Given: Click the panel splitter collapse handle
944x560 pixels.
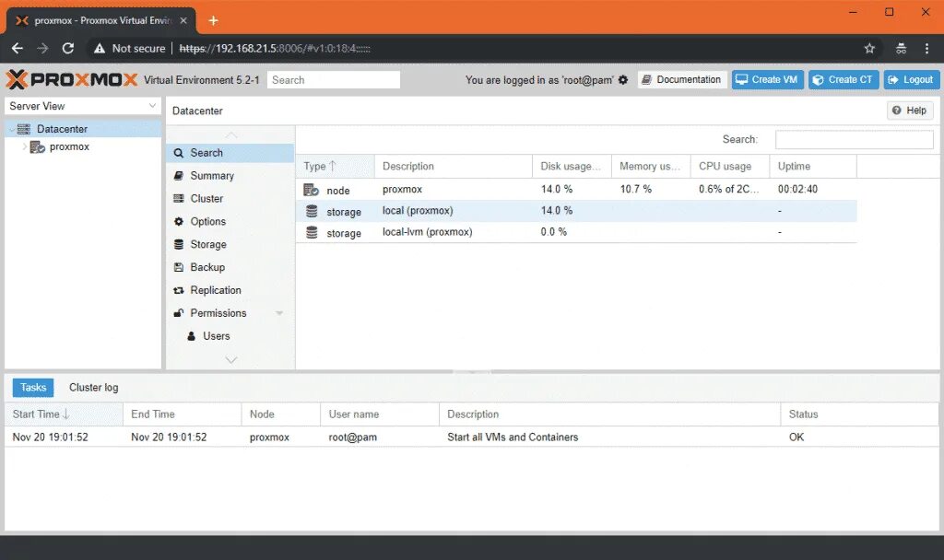Looking at the screenshot, I should click(471, 372).
